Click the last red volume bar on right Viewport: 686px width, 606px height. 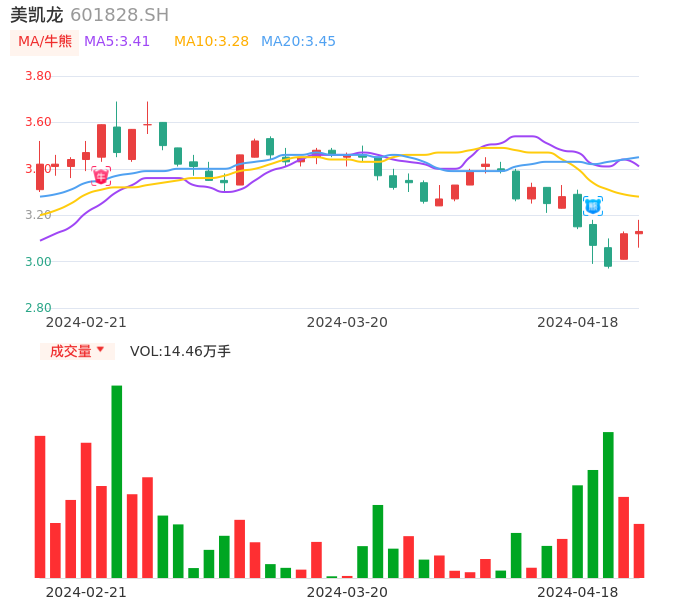tap(639, 550)
